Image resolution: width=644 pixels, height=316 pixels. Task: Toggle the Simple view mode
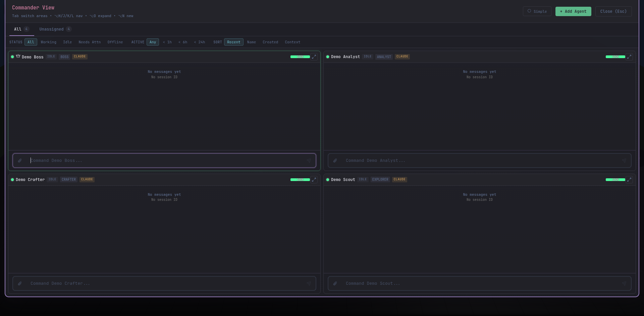coord(537,11)
